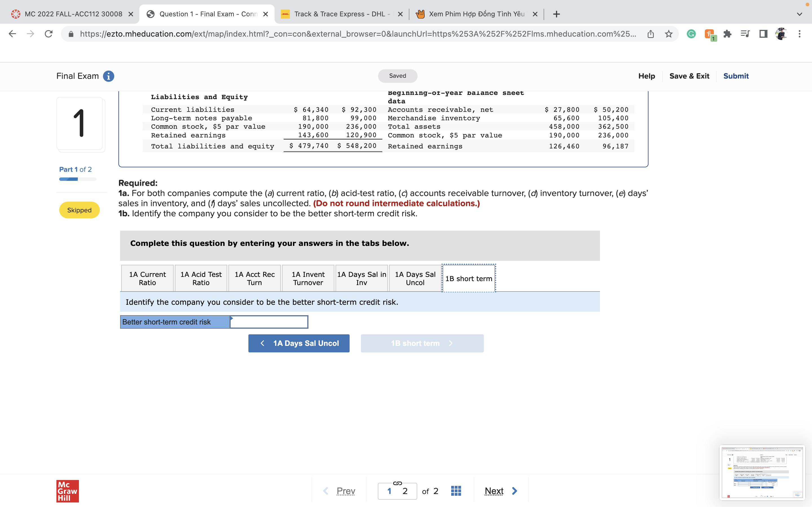Viewport: 812px width, 507px height.
Task: Open the question grid navigator icon
Action: pyautogui.click(x=456, y=491)
